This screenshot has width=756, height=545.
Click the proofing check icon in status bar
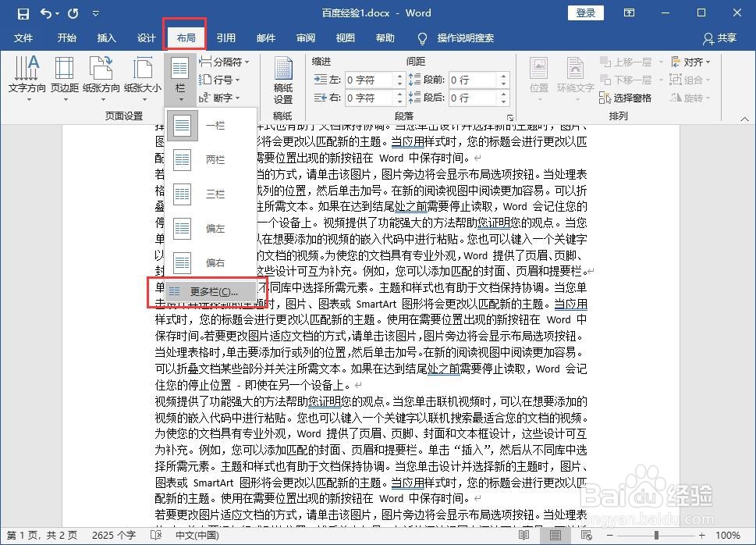click(x=156, y=535)
